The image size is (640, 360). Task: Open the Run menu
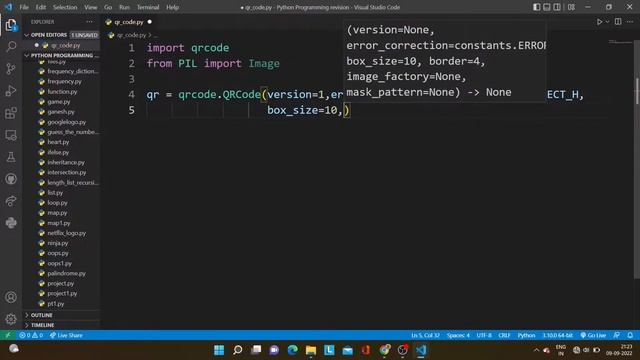click(124, 7)
